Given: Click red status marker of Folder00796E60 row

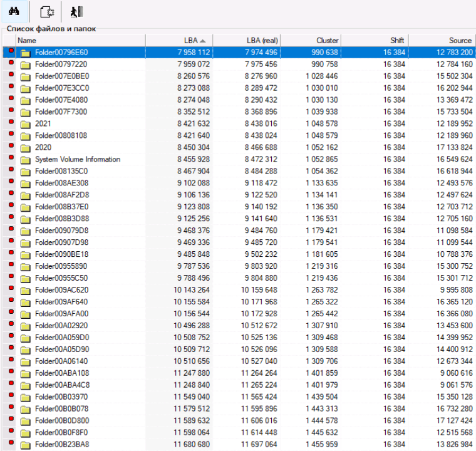Looking at the screenshot, I should [11, 52].
